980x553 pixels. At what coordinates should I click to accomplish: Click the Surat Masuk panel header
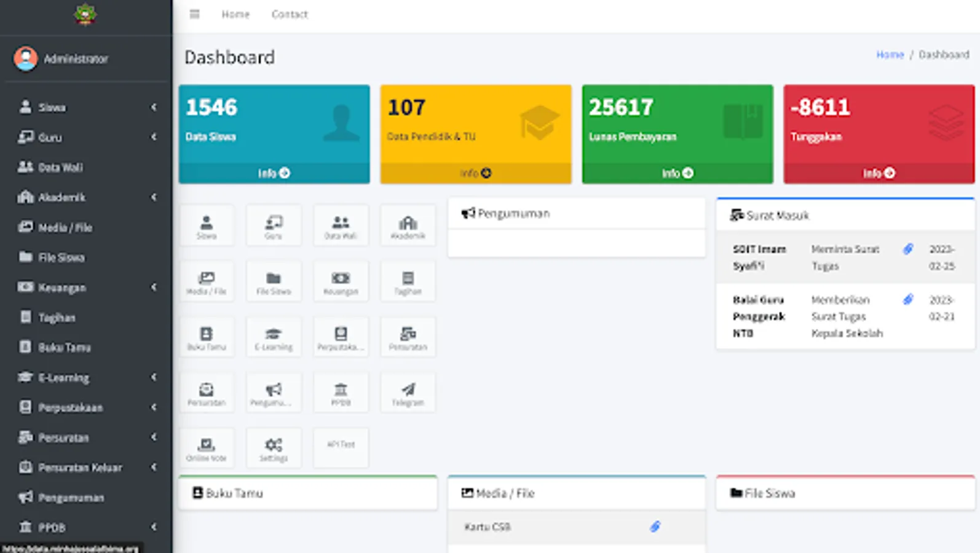coord(845,215)
